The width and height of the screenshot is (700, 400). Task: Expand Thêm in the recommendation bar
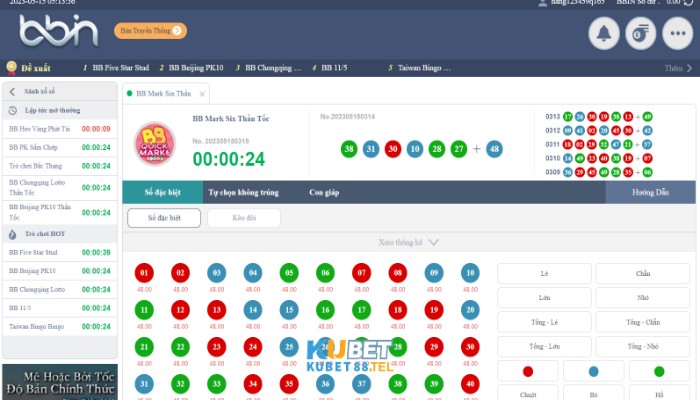(x=678, y=68)
